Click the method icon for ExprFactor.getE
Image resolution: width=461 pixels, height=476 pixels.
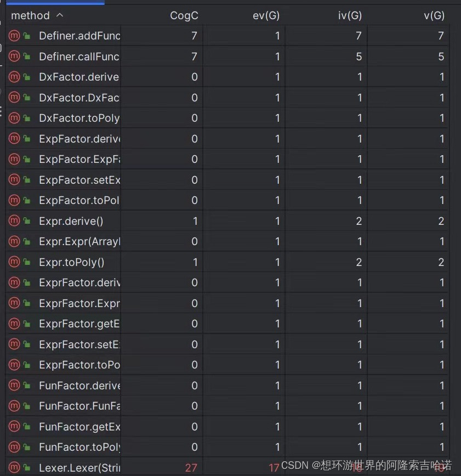point(14,324)
